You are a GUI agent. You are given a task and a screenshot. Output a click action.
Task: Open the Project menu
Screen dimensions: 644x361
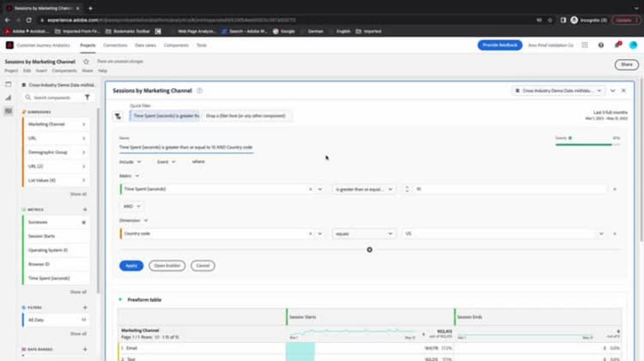click(x=11, y=70)
